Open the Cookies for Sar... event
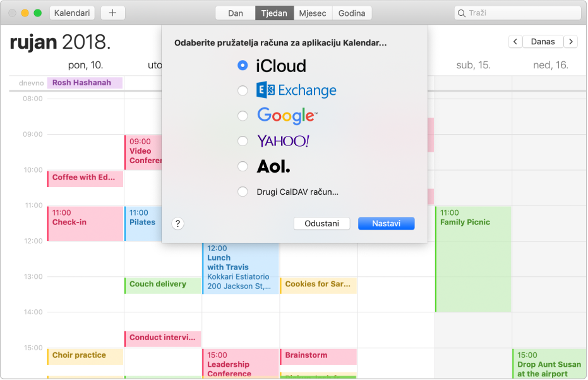Image resolution: width=588 pixels, height=380 pixels. 318,286
